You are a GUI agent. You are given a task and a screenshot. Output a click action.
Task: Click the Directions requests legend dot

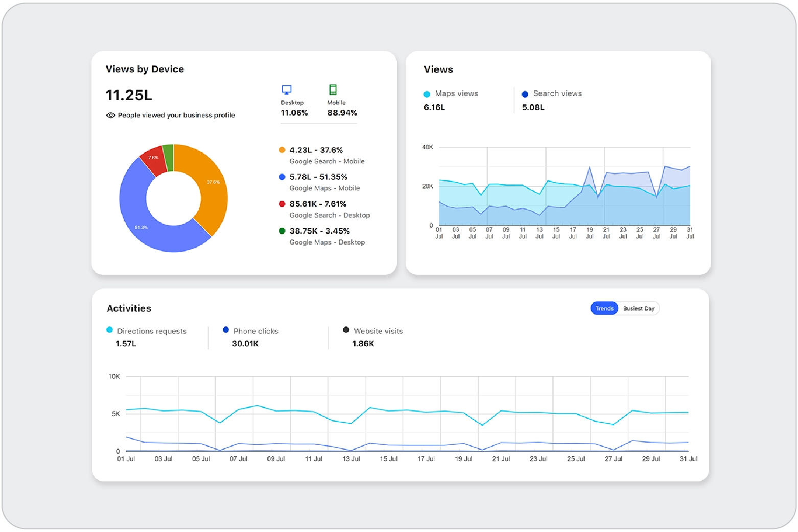click(109, 330)
